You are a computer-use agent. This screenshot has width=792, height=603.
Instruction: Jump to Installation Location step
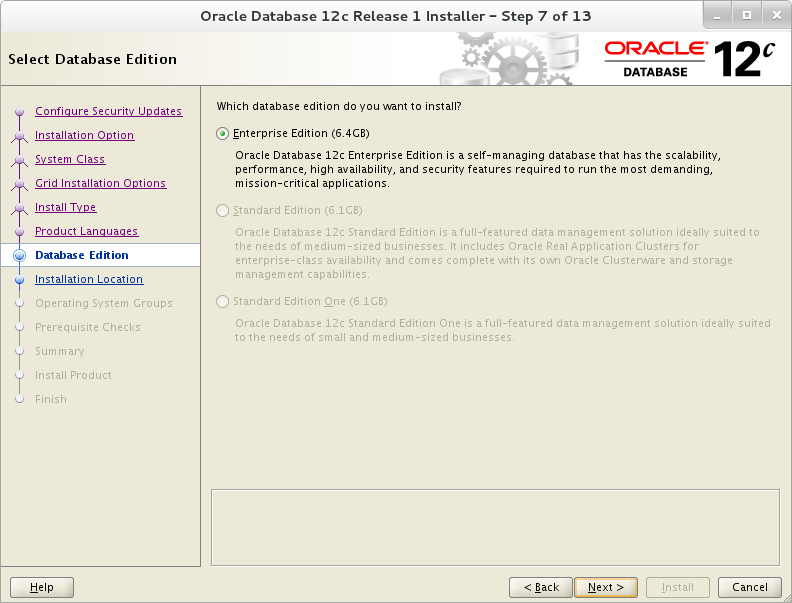coord(89,279)
